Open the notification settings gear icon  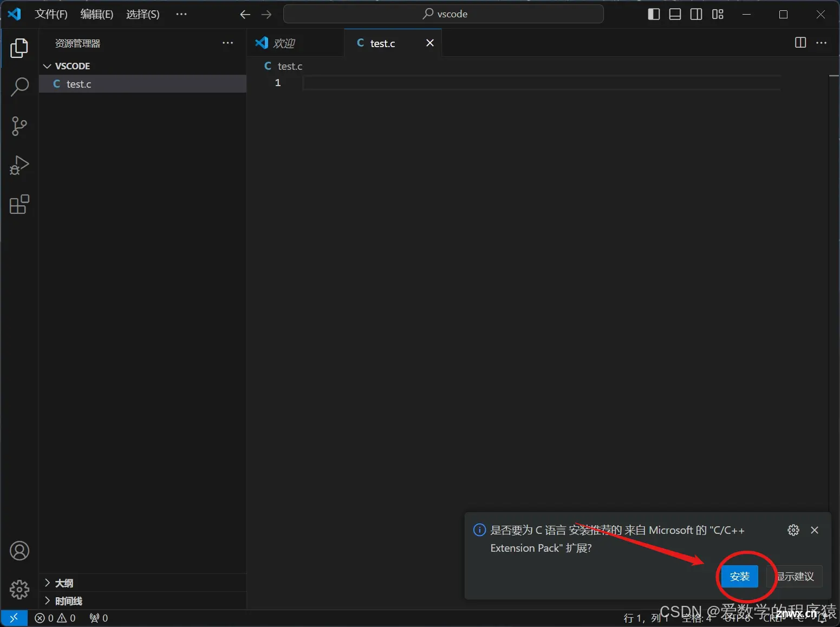point(793,530)
